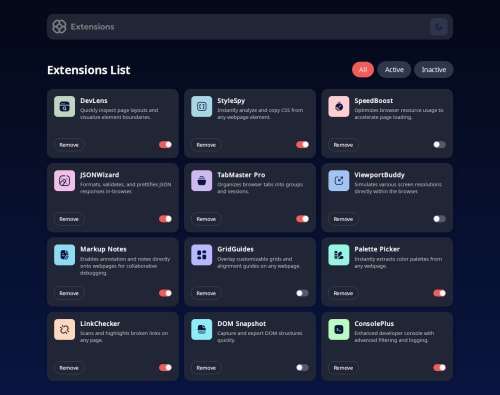Click the TabMaster Pro extension icon
This screenshot has width=500, height=395.
pos(202,181)
